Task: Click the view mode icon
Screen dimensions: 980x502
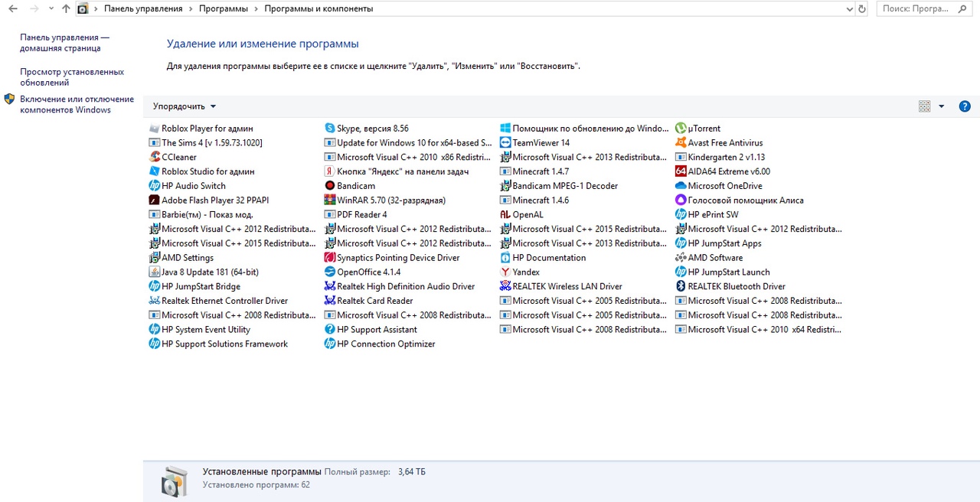Action: coord(924,106)
